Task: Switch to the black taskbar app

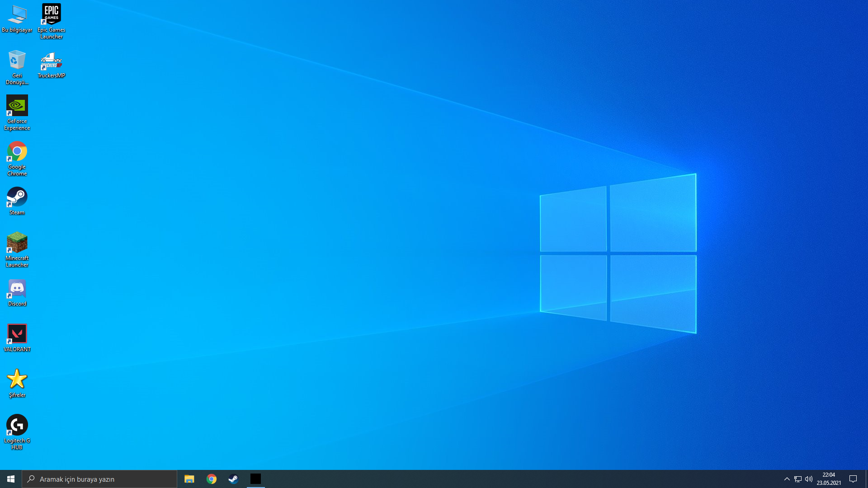Action: [255, 479]
